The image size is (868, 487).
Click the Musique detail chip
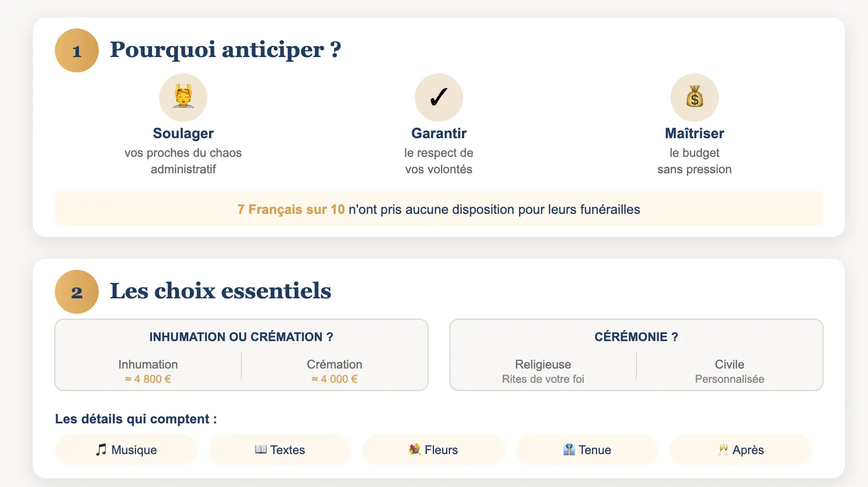126,450
